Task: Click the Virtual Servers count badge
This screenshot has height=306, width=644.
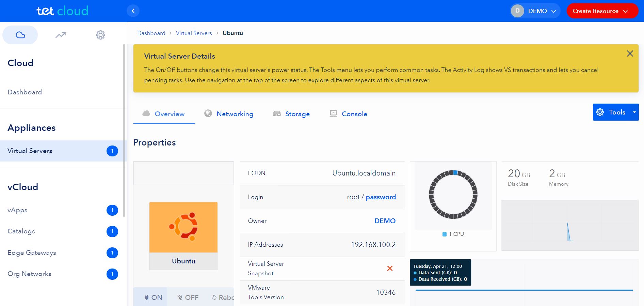Action: click(x=112, y=151)
